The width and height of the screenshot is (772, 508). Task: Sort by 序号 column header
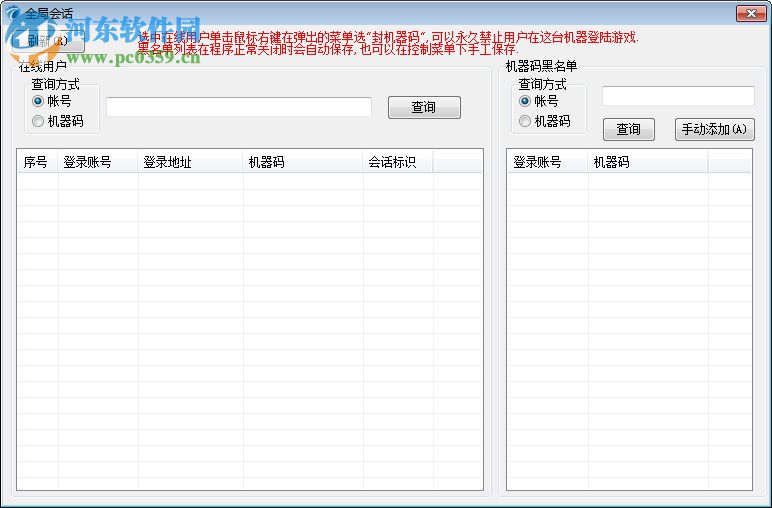tap(38, 162)
